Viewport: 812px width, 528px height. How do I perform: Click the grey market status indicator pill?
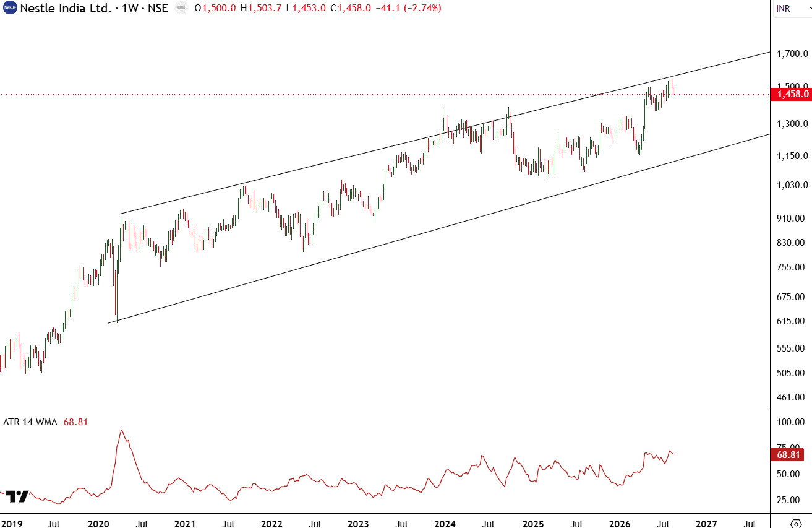coord(181,8)
